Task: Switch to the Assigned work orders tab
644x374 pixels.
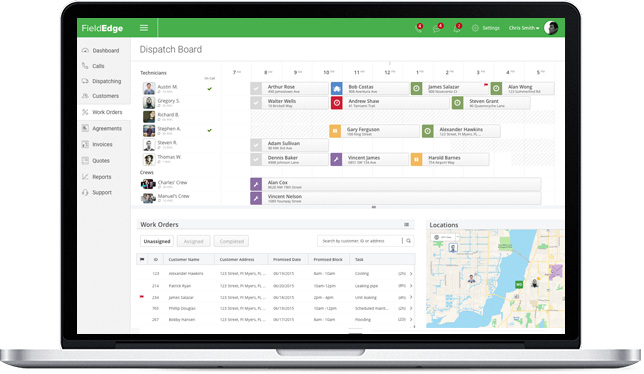Action: 193,241
